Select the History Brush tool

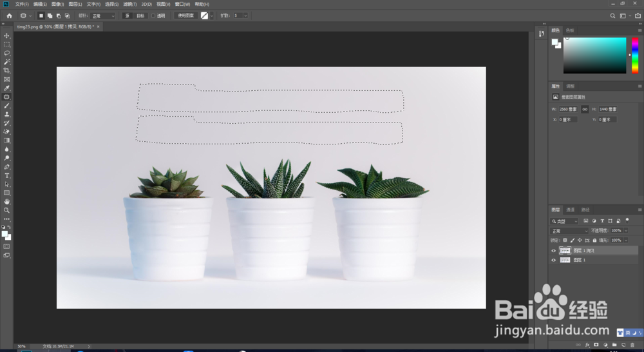pos(6,123)
